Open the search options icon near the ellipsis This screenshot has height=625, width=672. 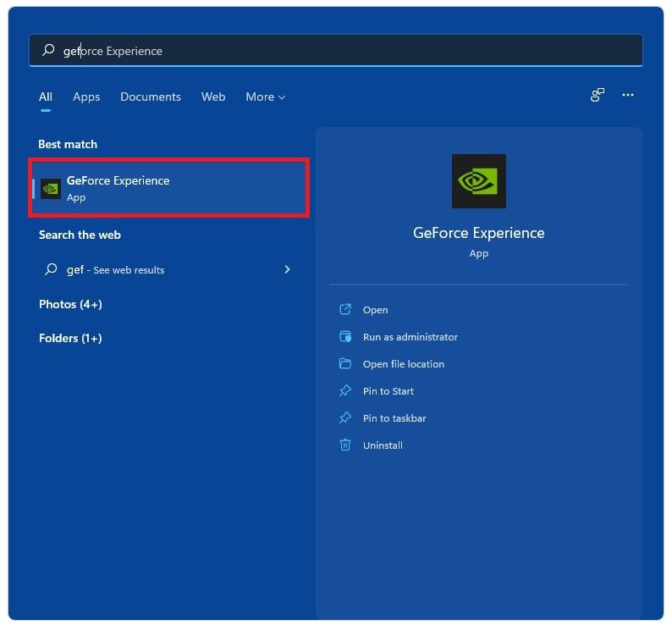[x=598, y=96]
